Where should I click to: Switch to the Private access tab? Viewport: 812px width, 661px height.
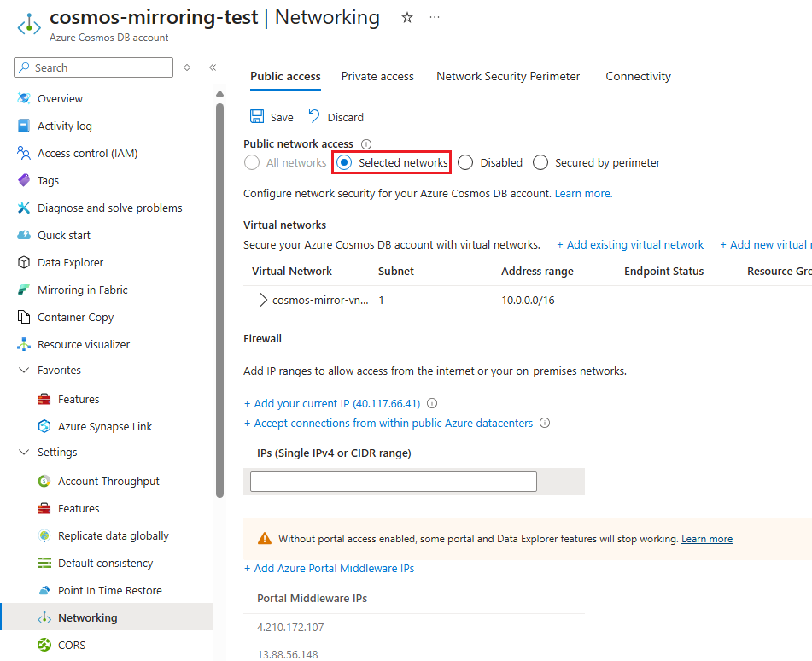[x=377, y=76]
